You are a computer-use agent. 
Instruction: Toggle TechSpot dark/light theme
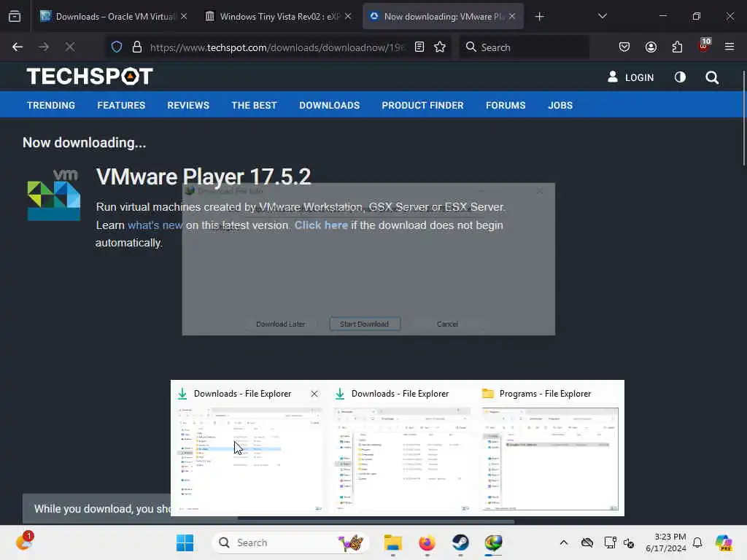point(681,77)
